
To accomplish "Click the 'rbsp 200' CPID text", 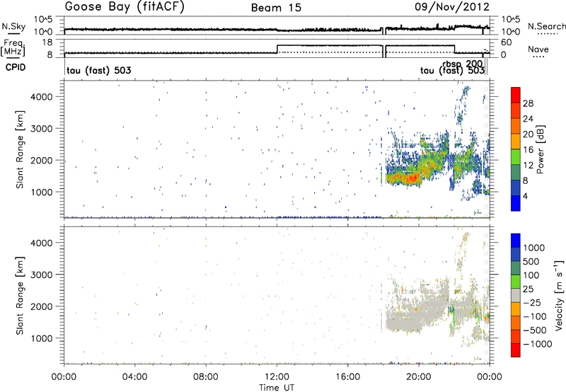I will tap(463, 64).
